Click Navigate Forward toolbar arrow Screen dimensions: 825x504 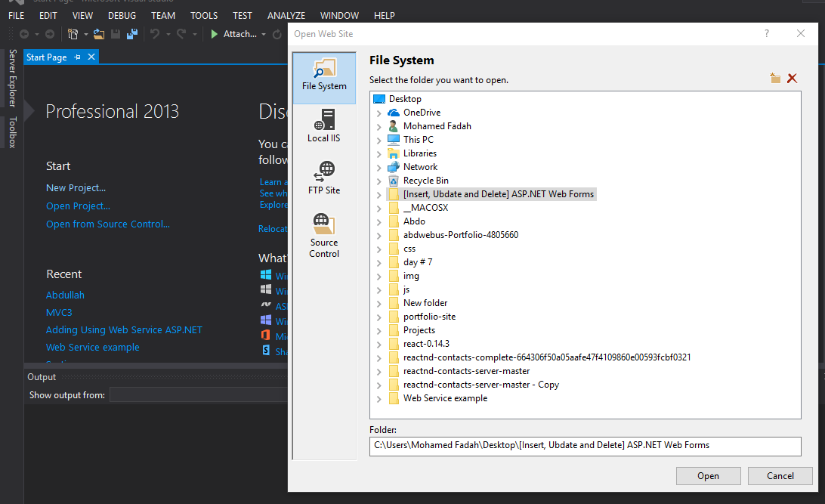click(49, 34)
